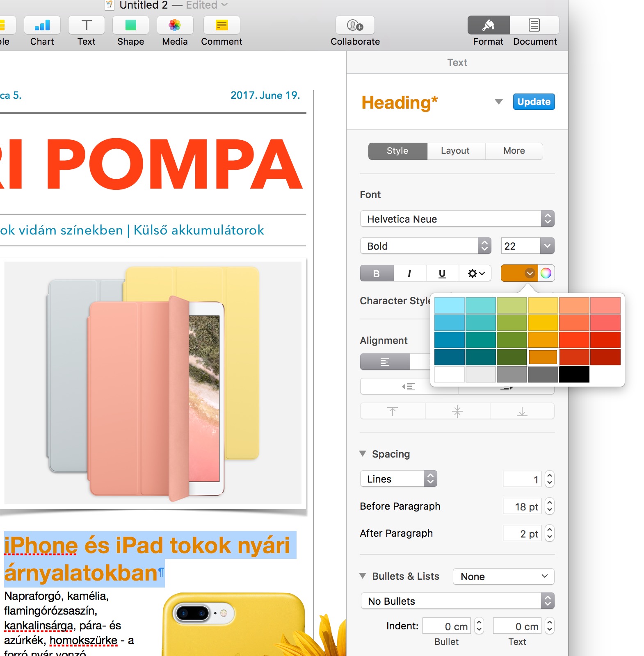Click the Untitled 2 document title

[144, 5]
